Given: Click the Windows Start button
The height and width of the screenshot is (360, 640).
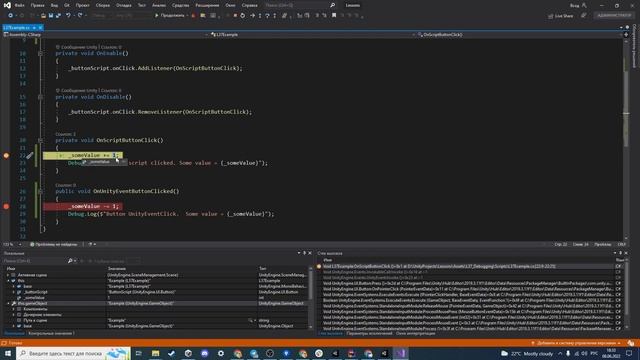Looking at the screenshot, I should pyautogui.click(x=8, y=353).
